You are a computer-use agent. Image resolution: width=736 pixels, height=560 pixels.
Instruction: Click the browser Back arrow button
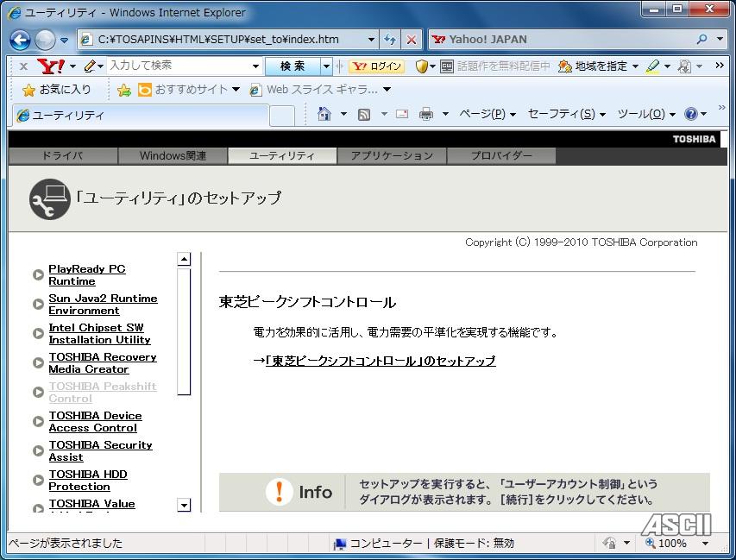click(20, 40)
